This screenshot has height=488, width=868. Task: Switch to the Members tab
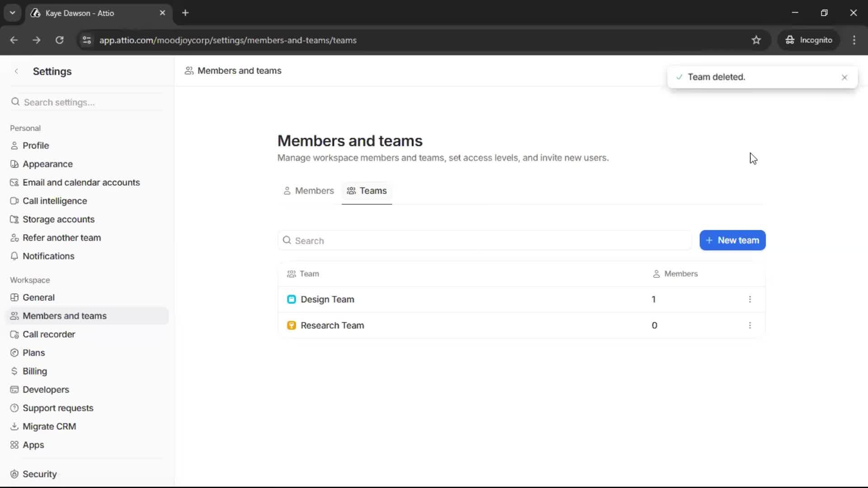(x=309, y=191)
